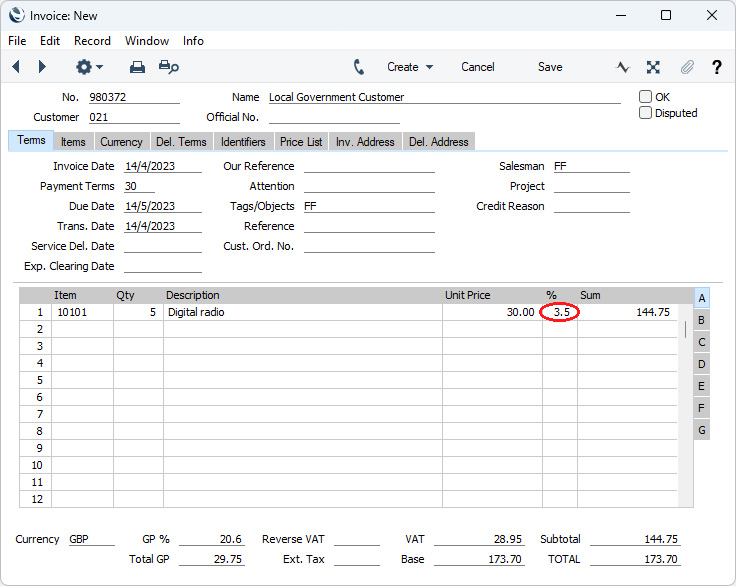
Task: Click the Name field
Action: point(445,97)
